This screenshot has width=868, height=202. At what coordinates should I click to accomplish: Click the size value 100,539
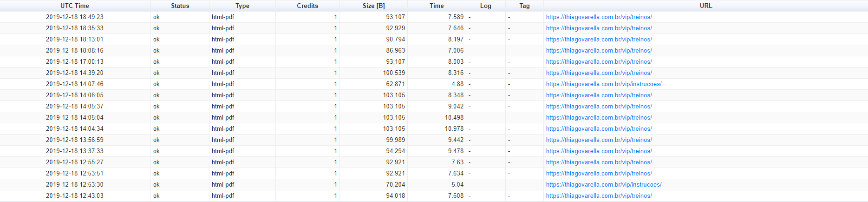394,73
